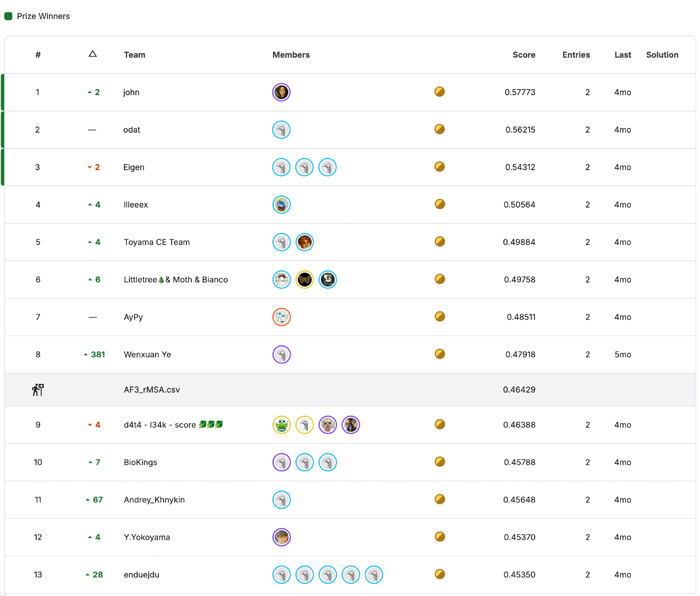Click the delta rank-change column header
The image size is (700, 596).
(92, 54)
